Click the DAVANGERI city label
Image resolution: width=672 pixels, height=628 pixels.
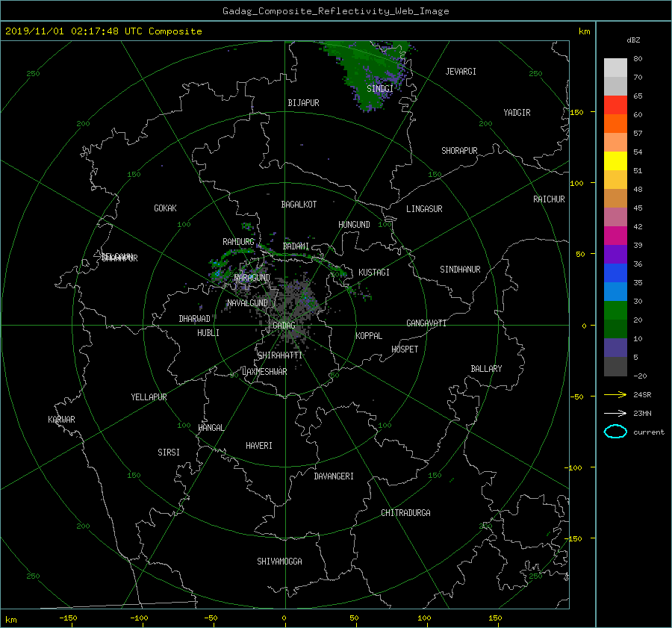coord(334,476)
